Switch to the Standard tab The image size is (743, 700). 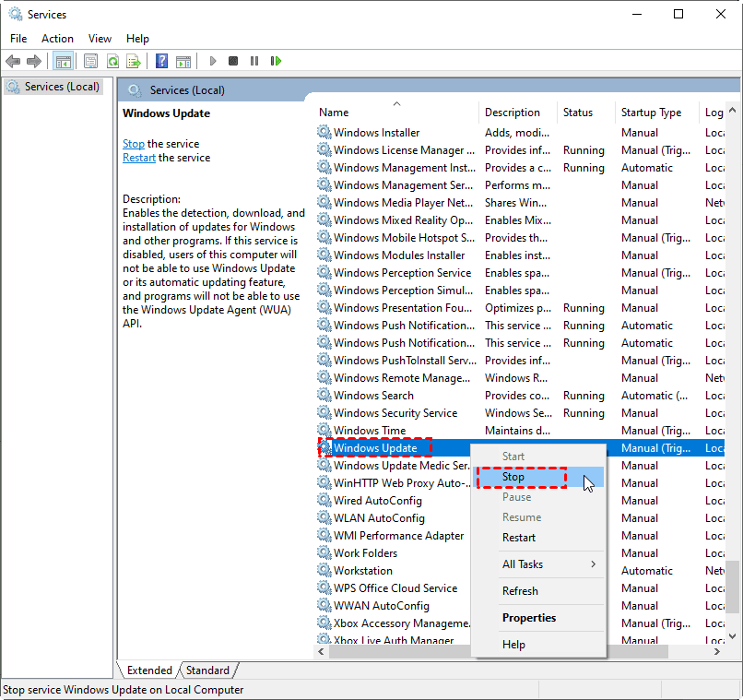(x=207, y=670)
